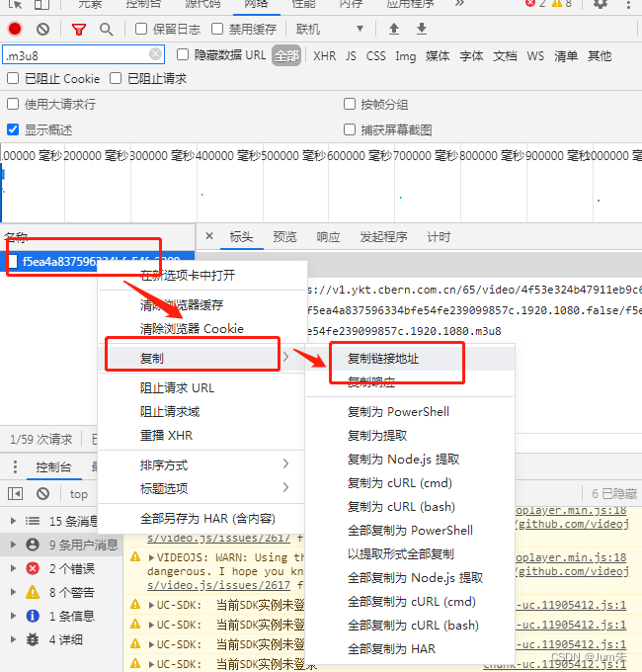Check 隐藏数据 URL option
This screenshot has height=672, width=642.
[183, 54]
